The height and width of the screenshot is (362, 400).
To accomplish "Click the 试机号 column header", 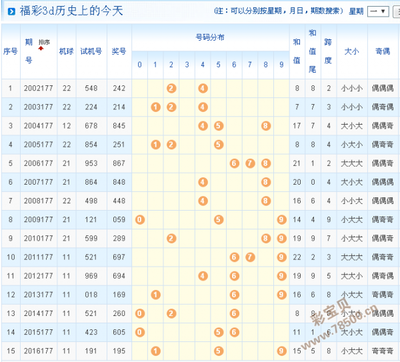I will [91, 51].
